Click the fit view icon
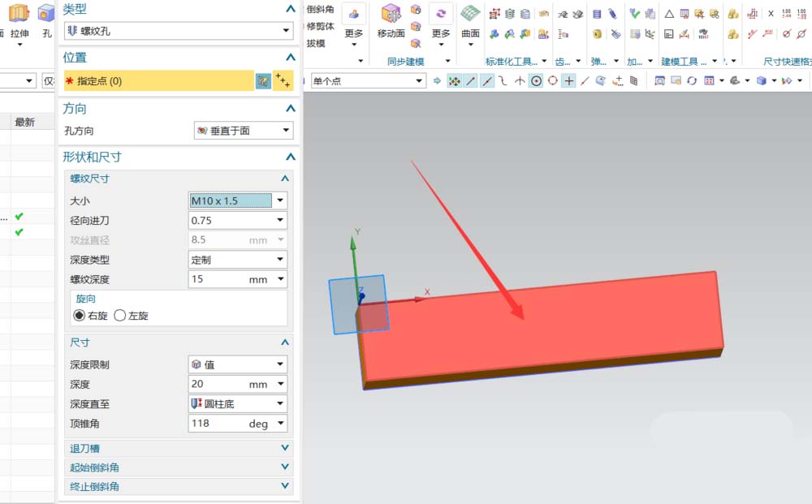 coord(659,80)
